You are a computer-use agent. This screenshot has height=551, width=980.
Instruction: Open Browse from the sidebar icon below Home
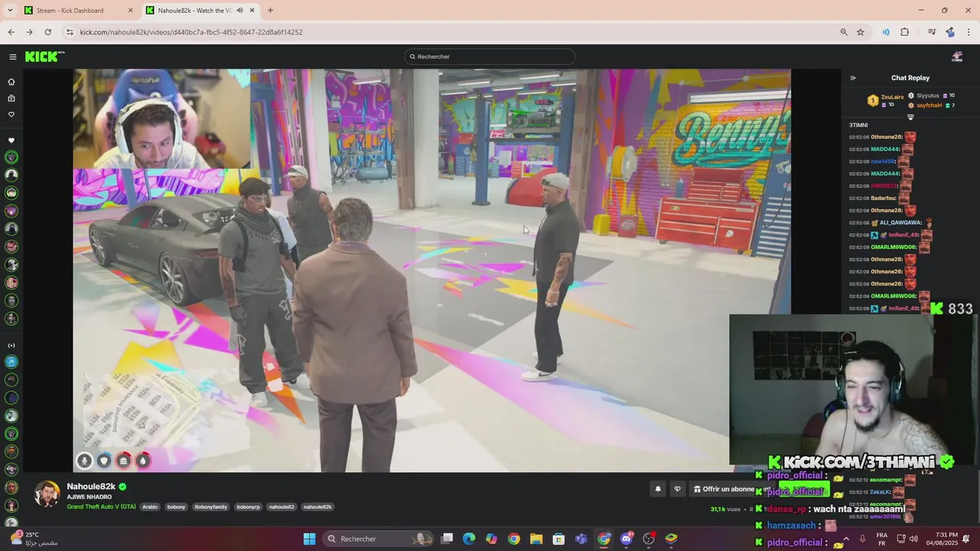pyautogui.click(x=11, y=98)
